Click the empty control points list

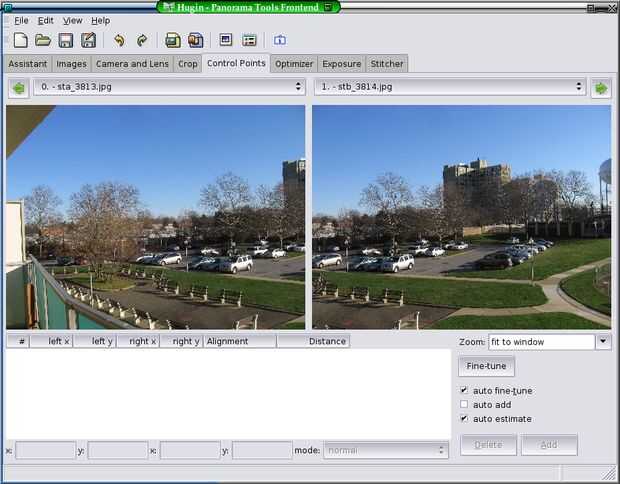[228, 394]
